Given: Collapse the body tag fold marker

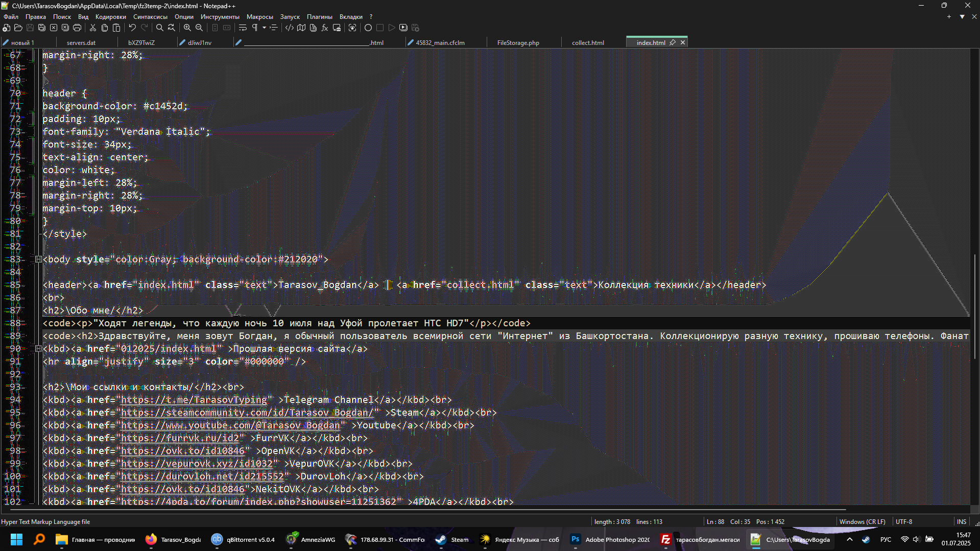Looking at the screenshot, I should [38, 259].
